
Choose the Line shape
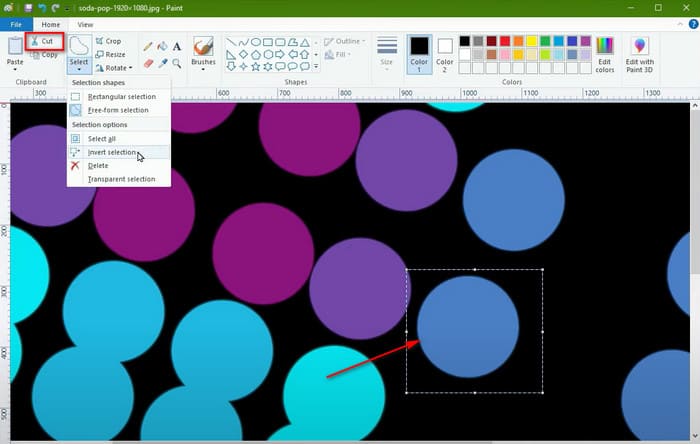pyautogui.click(x=231, y=42)
